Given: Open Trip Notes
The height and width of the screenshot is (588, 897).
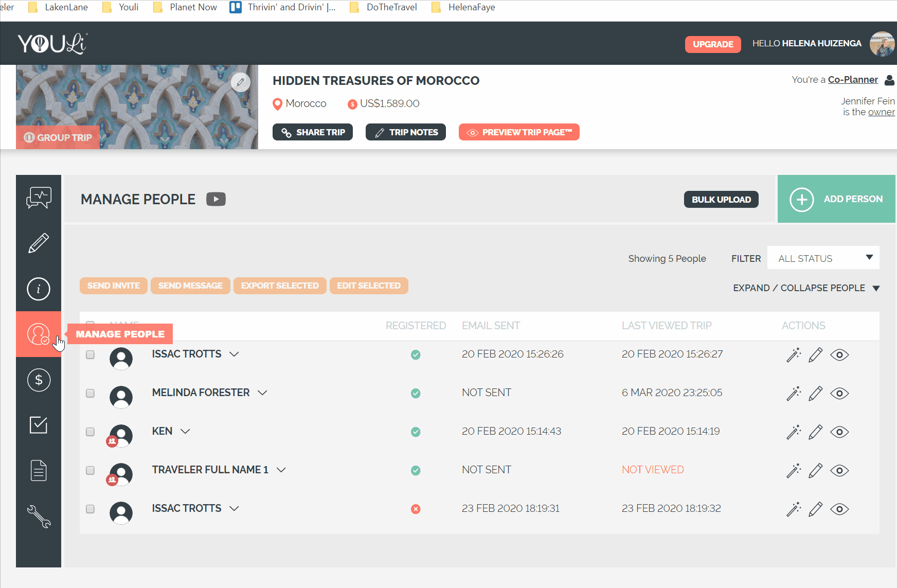Looking at the screenshot, I should point(406,132).
